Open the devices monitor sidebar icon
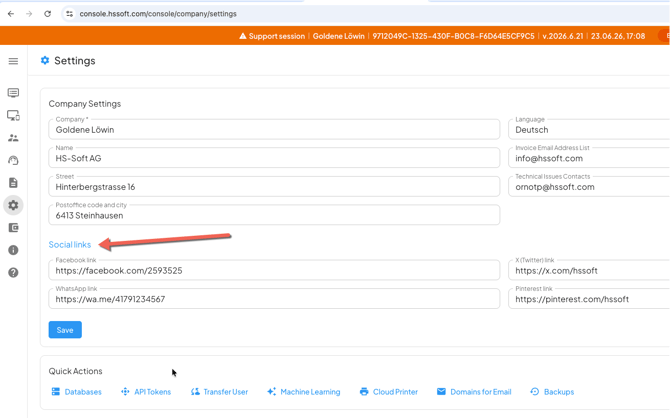 tap(13, 115)
